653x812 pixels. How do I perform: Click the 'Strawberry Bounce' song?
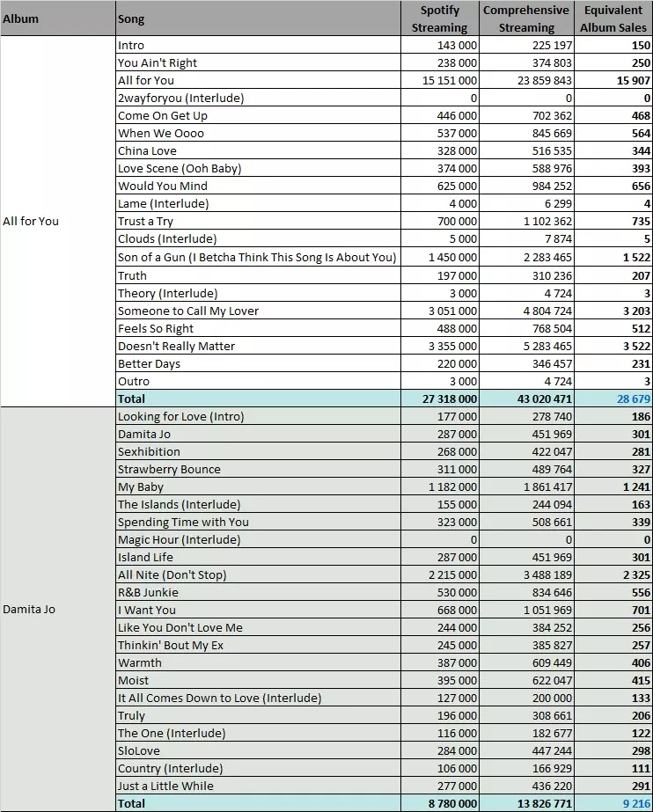point(258,469)
